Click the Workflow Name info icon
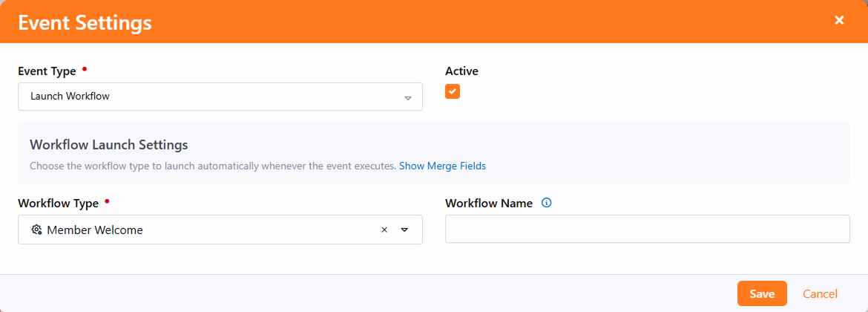 (547, 203)
